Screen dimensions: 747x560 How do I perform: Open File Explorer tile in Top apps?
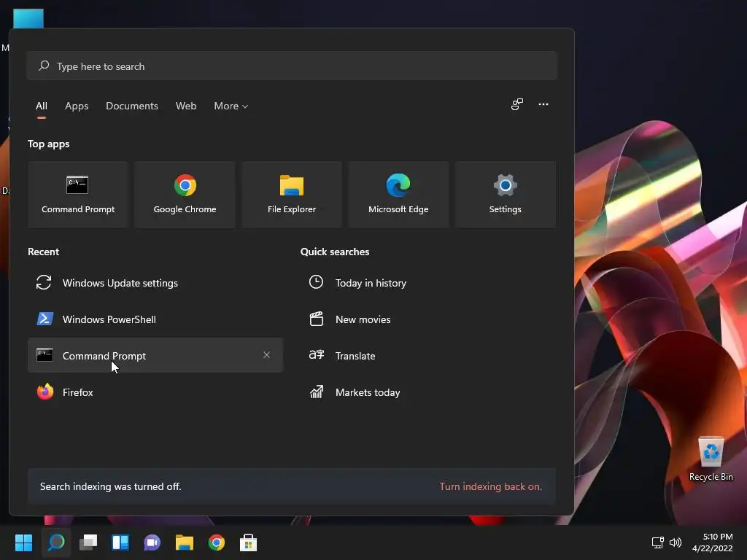tap(292, 195)
